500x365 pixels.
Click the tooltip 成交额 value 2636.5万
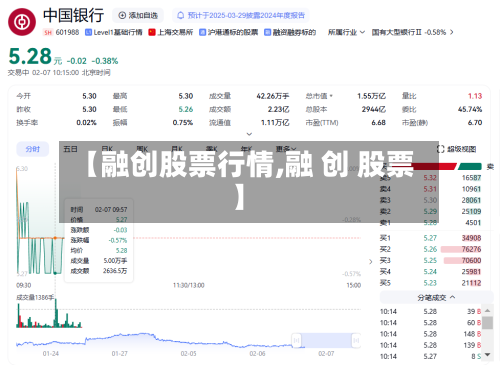point(115,271)
